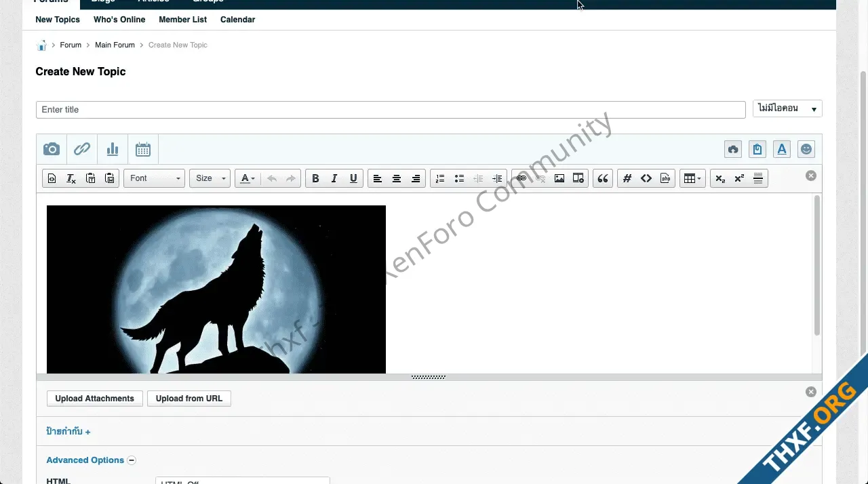Open the table insert dropdown
Viewport: 868px width, 484px height.
coord(692,178)
